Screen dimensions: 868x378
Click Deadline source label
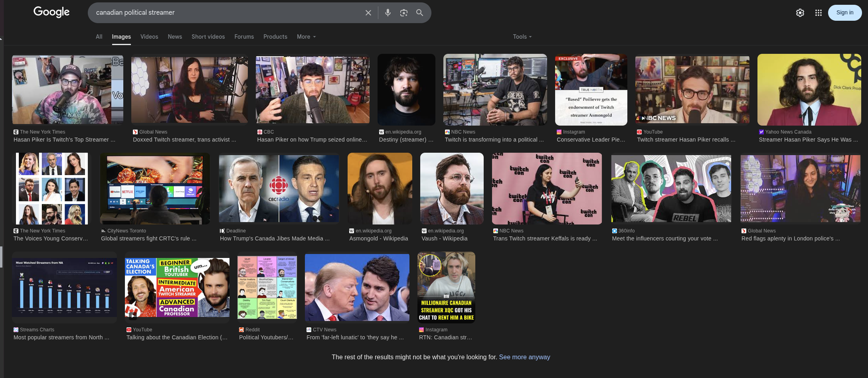point(235,231)
